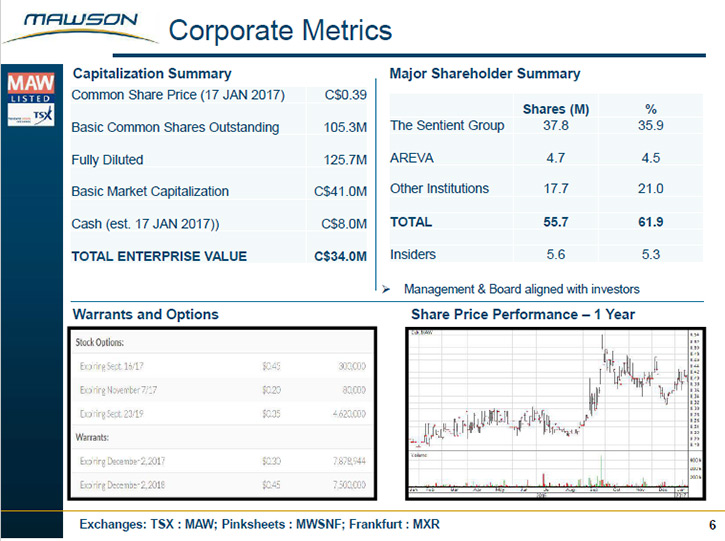Image resolution: width=725 pixels, height=541 pixels.
Task: Select AREVA 4.7 shares value
Action: tap(556, 158)
